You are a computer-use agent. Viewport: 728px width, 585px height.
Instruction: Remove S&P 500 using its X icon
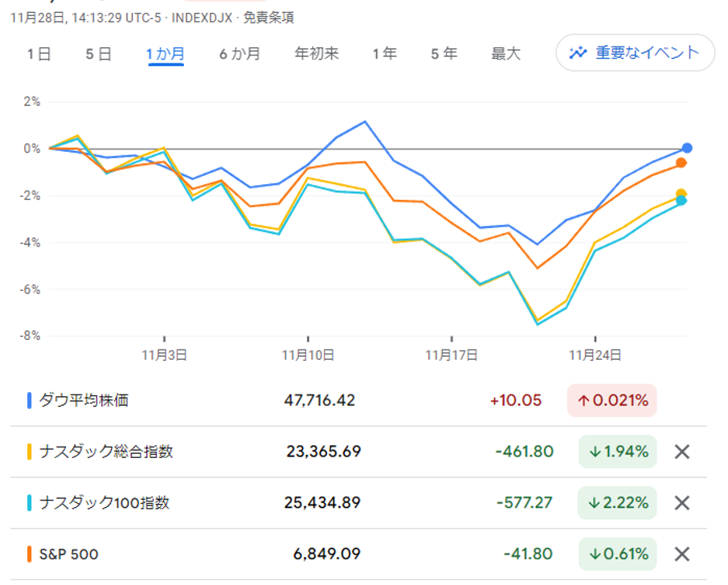click(681, 554)
